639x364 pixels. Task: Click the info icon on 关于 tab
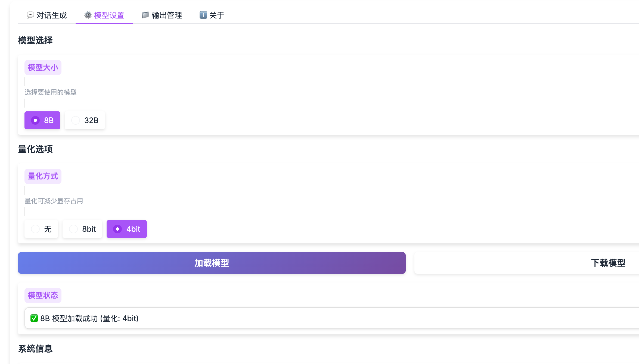(x=203, y=15)
